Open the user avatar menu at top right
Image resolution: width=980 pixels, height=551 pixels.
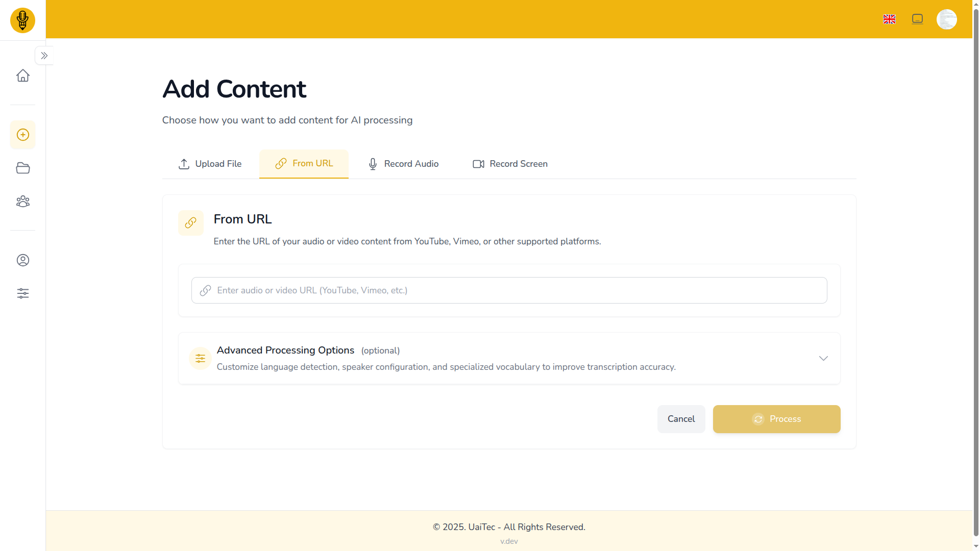point(947,19)
